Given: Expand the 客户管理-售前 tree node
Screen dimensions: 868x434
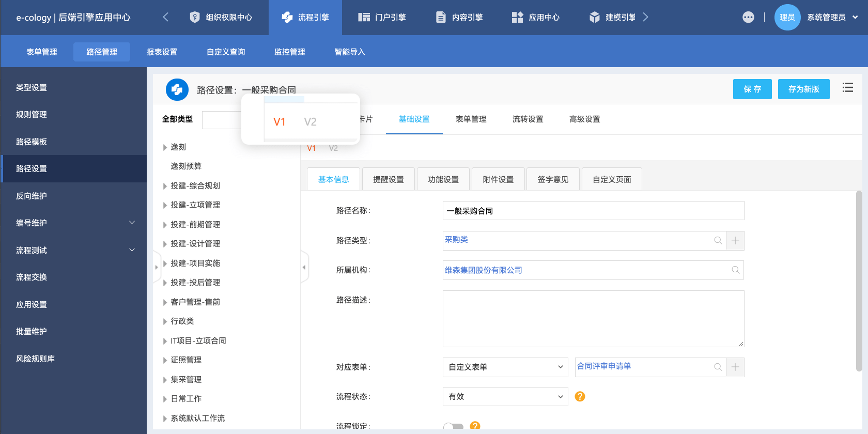Looking at the screenshot, I should 165,302.
